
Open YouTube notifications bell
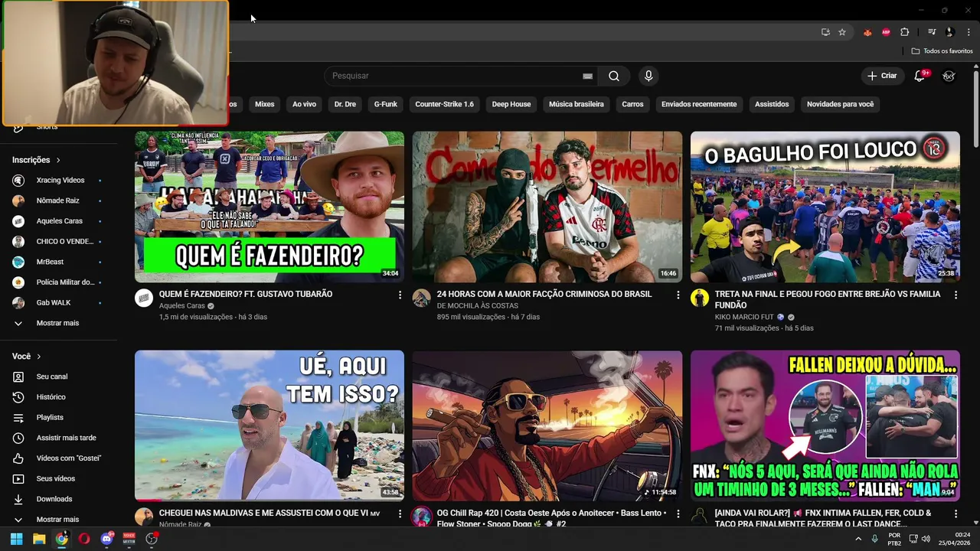[920, 76]
